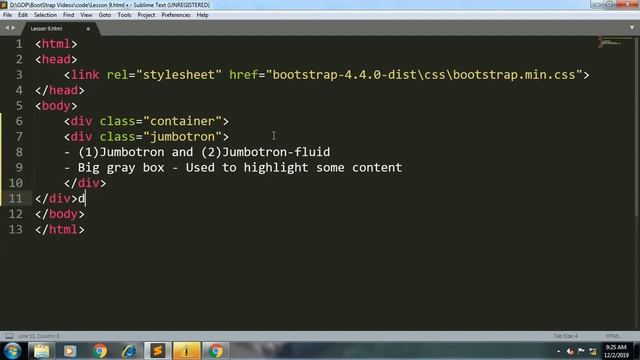
Task: Switch to Sublime Text taskbar icon
Action: (x=158, y=351)
